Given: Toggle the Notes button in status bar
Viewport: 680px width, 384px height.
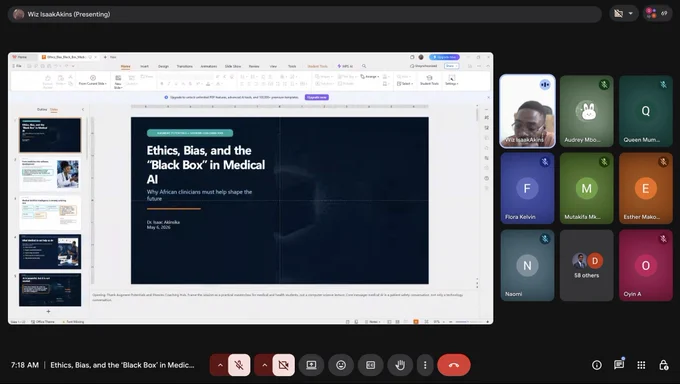Looking at the screenshot, I should coord(373,322).
